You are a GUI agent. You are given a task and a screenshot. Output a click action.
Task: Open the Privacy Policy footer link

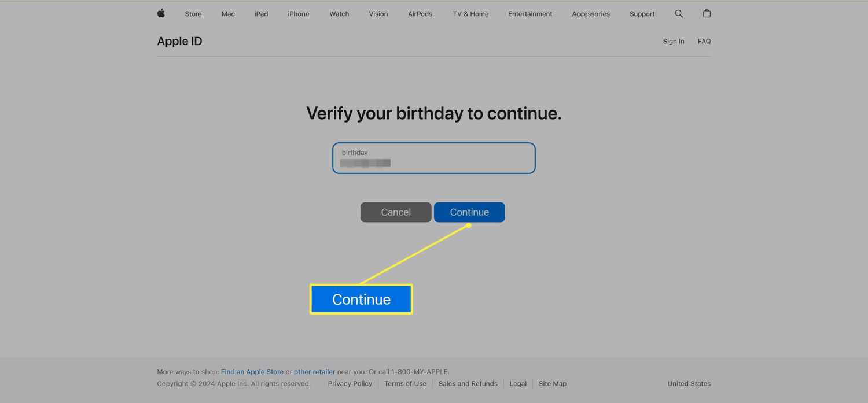pyautogui.click(x=350, y=384)
